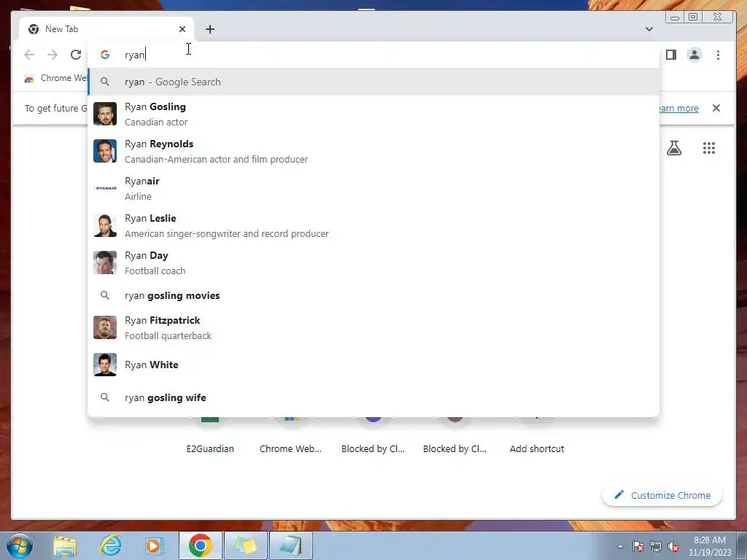Select the Ryan Gosling suggestion
This screenshot has height=560, width=747.
click(x=373, y=114)
